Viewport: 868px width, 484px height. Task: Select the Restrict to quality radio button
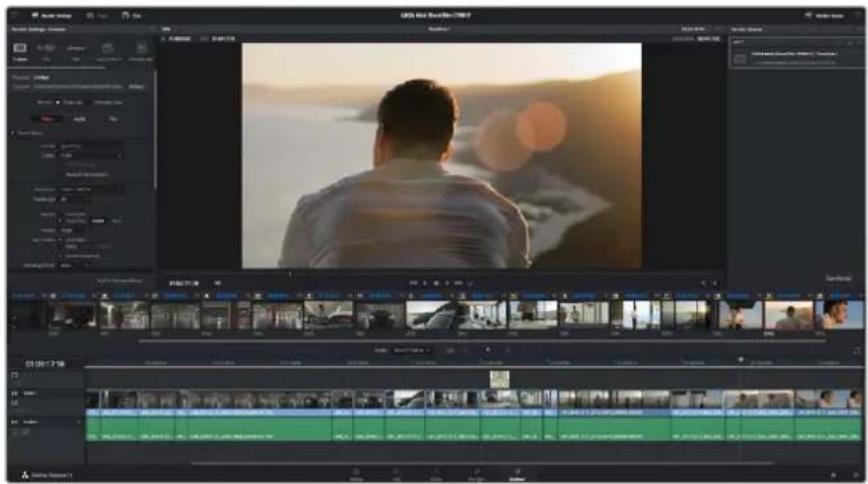click(61, 221)
